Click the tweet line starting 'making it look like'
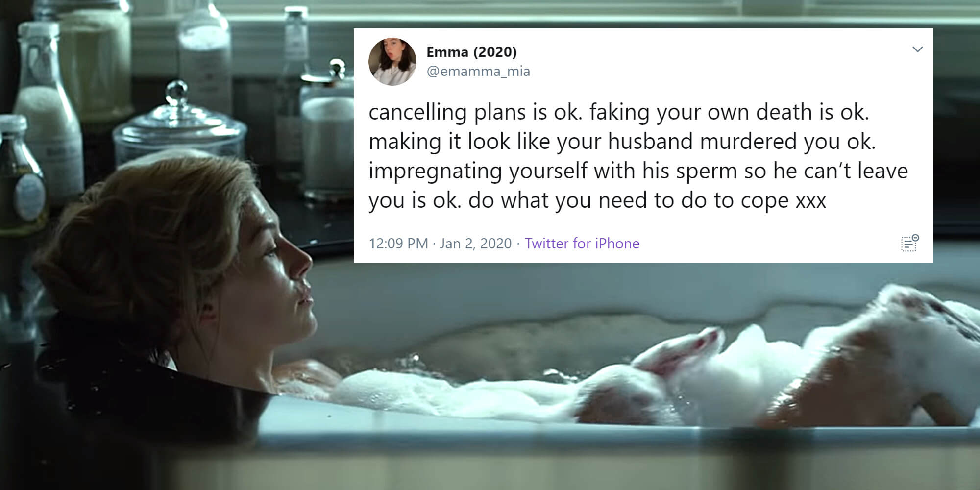Image resolution: width=980 pixels, height=490 pixels. (622, 142)
